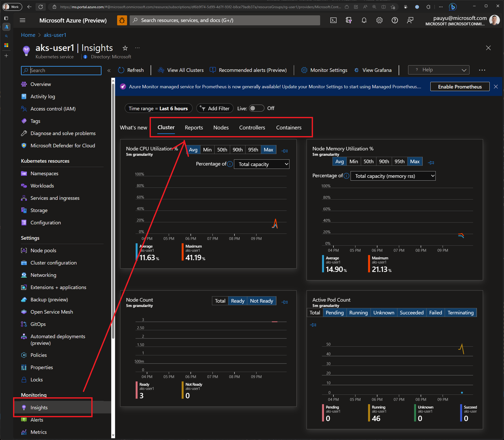This screenshot has width=504, height=440.
Task: Open the What's new tab
Action: pos(133,127)
